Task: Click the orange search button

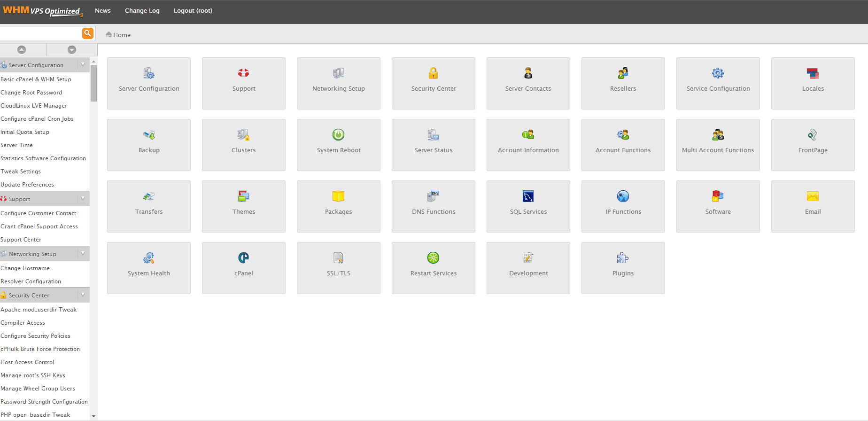Action: coord(87,33)
